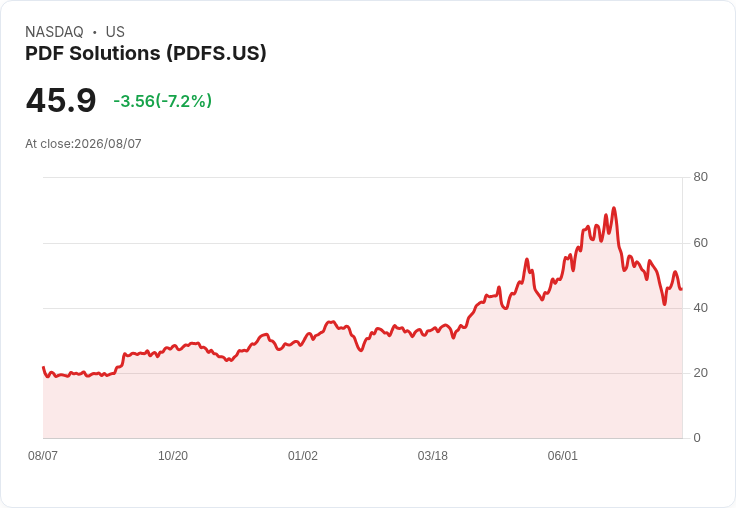Click the 60 price axis label

pos(700,243)
